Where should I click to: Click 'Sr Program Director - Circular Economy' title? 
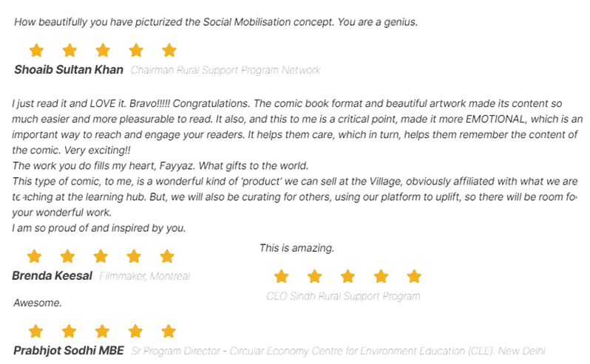[x=339, y=351]
